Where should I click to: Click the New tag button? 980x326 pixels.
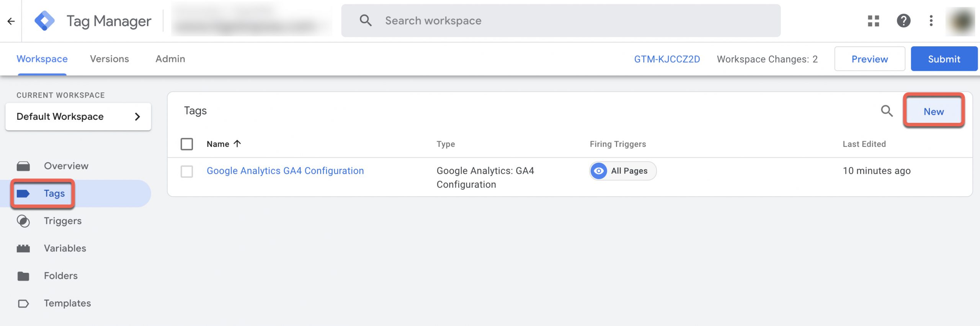point(933,111)
